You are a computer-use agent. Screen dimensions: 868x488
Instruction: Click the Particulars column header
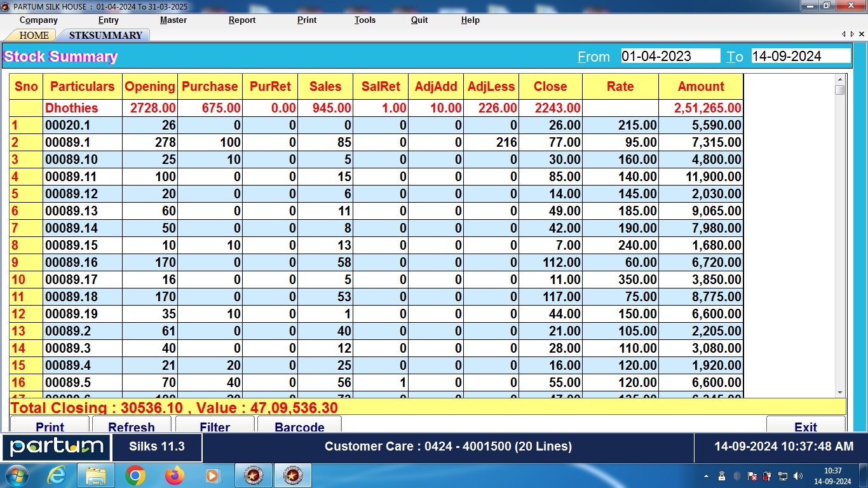pyautogui.click(x=83, y=86)
